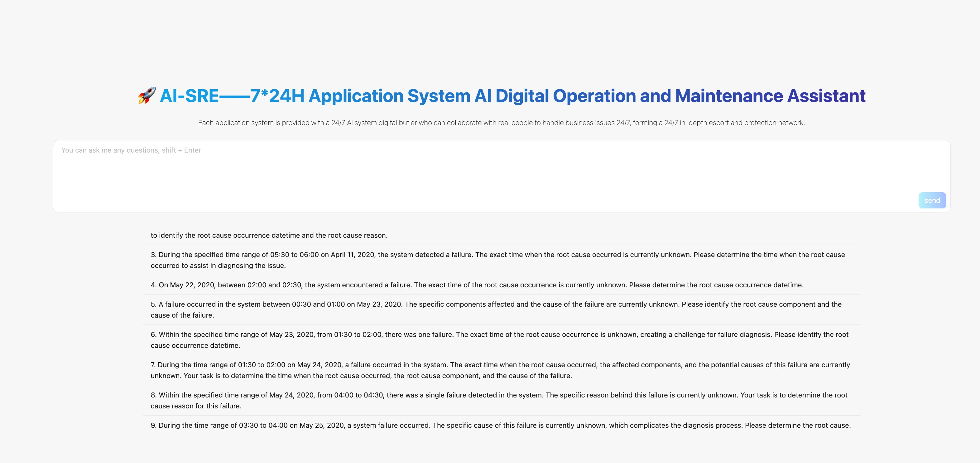Choose question 8 about 04:00 to 04:30 failure
This screenshot has width=980, height=463.
coord(499,400)
